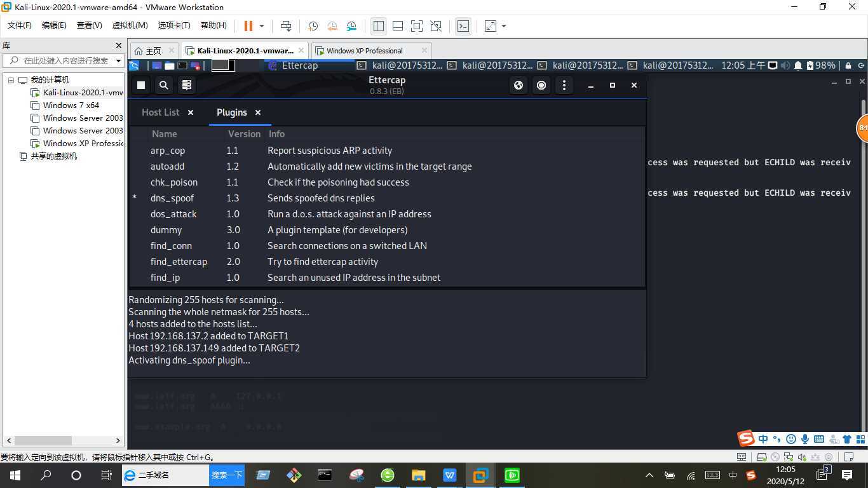The height and width of the screenshot is (488, 868).
Task: Toggle Unity mode toolbar icon
Action: tap(436, 26)
